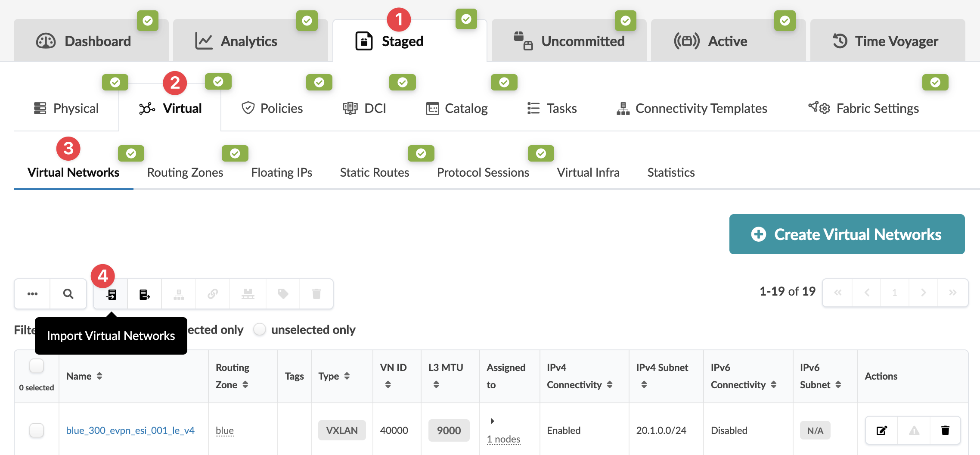This screenshot has width=980, height=455.
Task: Select the 'unselected only' radio button
Action: [260, 330]
